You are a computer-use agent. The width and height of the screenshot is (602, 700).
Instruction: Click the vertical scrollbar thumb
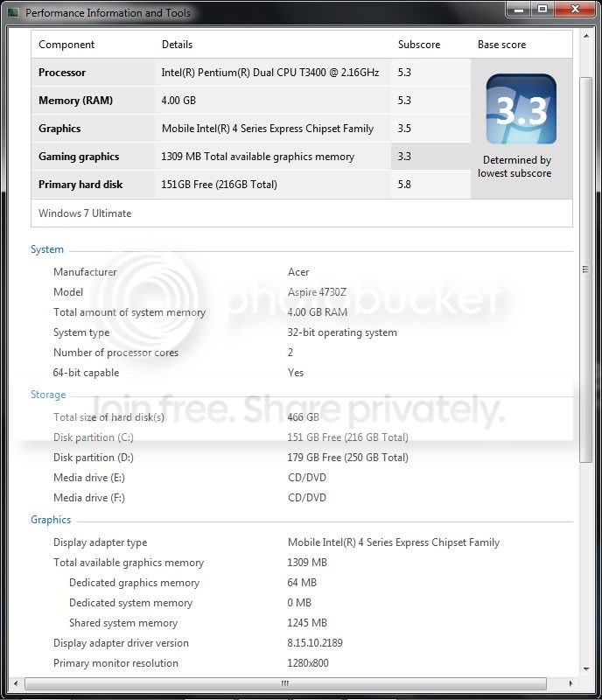point(585,269)
